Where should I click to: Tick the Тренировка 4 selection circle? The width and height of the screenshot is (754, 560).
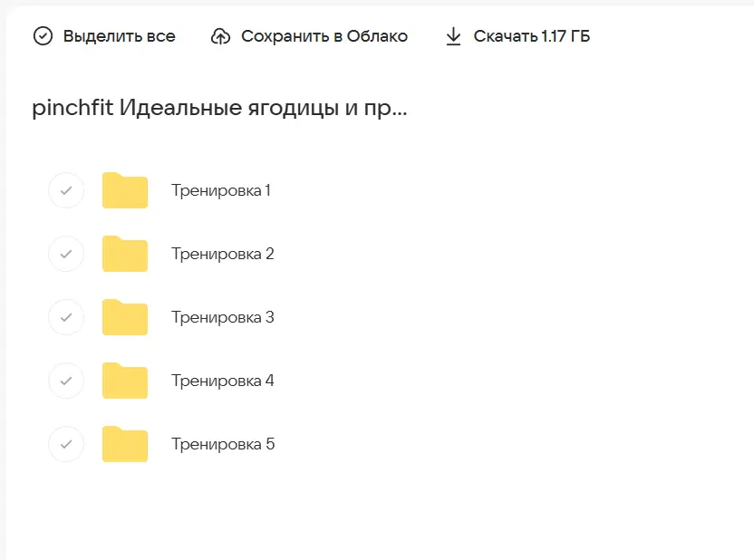click(65, 381)
